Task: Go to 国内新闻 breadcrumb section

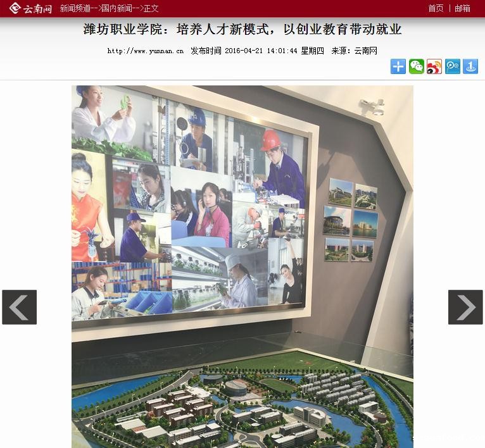Action: click(117, 8)
